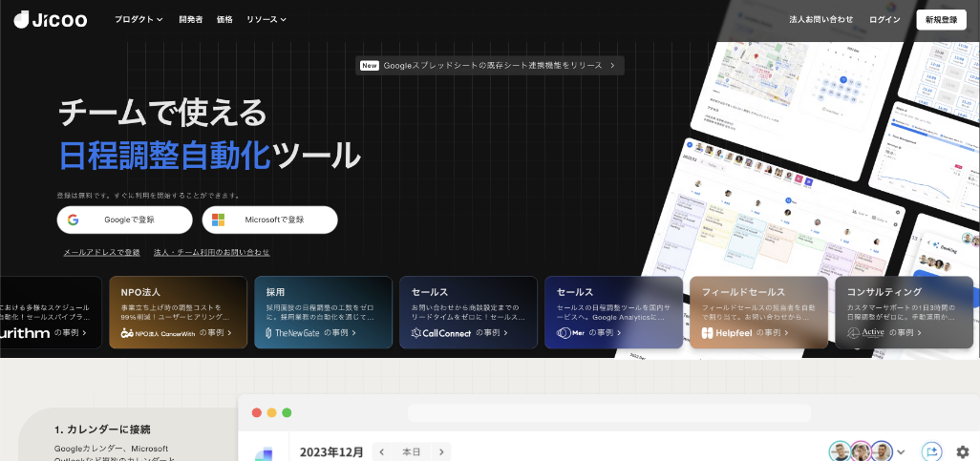This screenshot has height=461, width=980.
Task: Open the NPO法人 case study card
Action: (178, 312)
